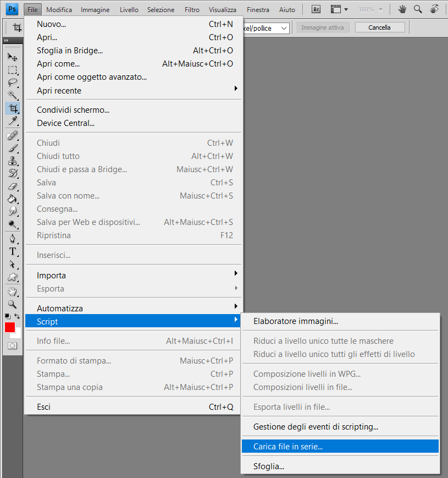Choose Nuovo... from File menu
The height and width of the screenshot is (478, 448).
(134, 24)
